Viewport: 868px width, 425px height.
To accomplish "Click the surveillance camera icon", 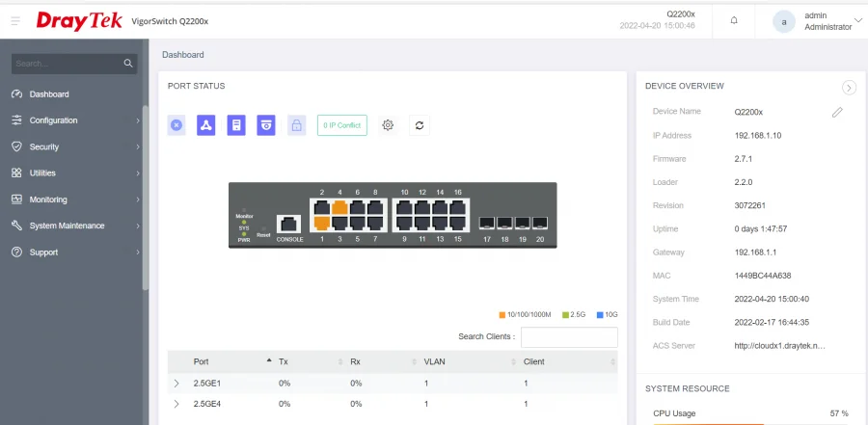I will 265,125.
